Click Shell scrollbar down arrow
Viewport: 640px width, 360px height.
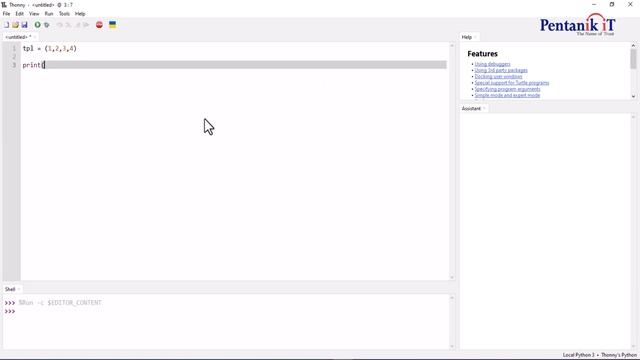[452, 346]
